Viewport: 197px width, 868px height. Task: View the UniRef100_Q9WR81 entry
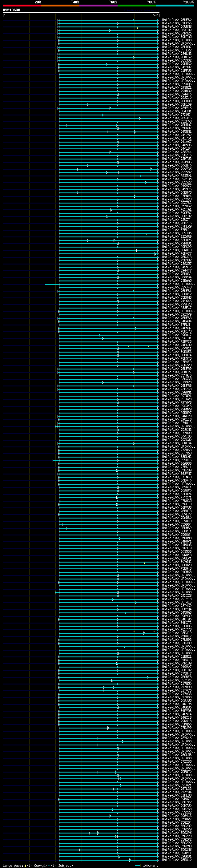pos(177,856)
